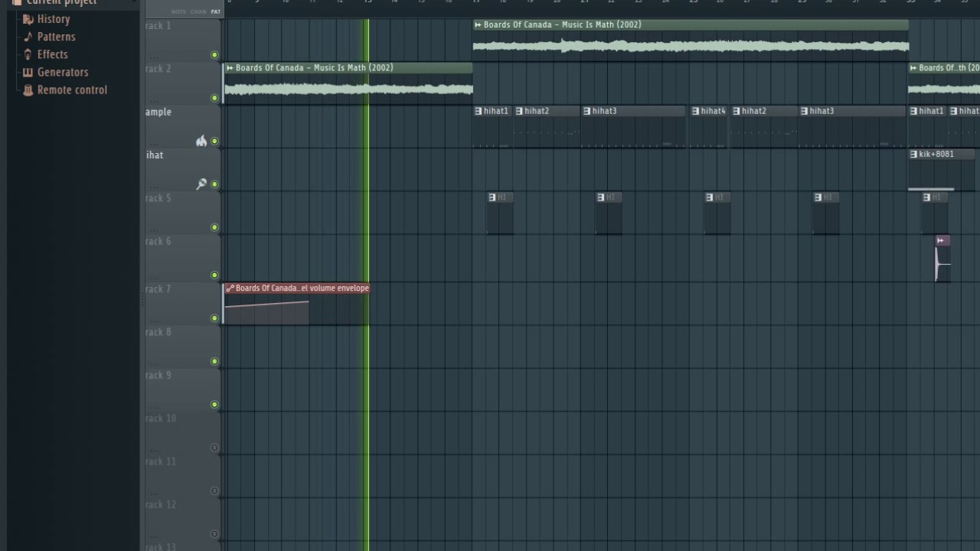Open History in the browser tree
The height and width of the screenshot is (551, 980).
54,19
